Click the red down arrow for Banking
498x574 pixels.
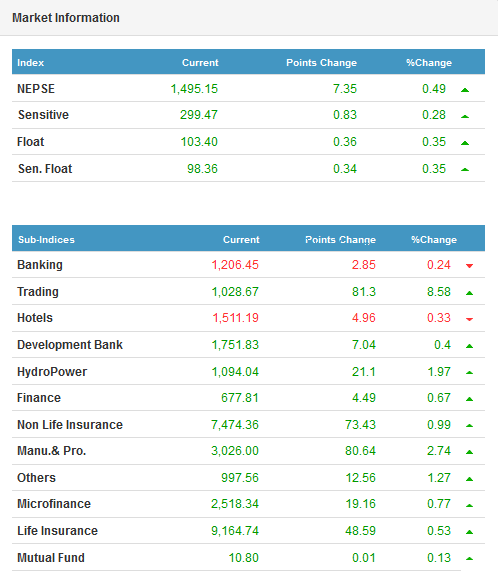pyautogui.click(x=469, y=266)
